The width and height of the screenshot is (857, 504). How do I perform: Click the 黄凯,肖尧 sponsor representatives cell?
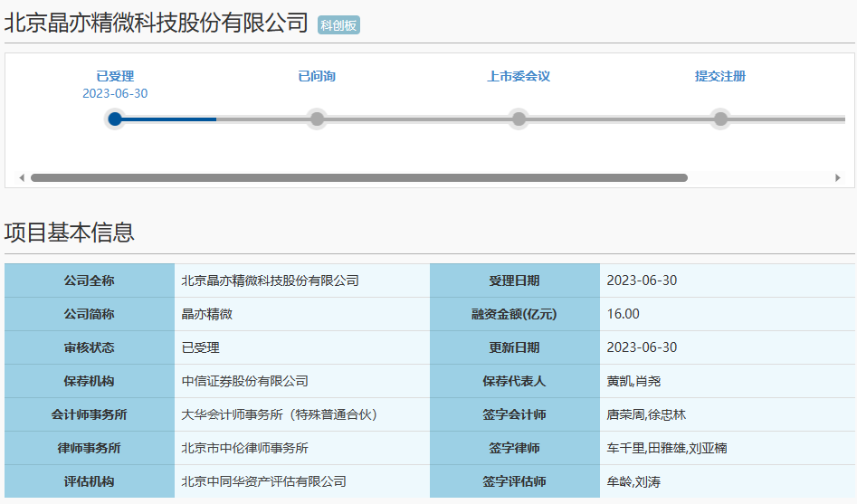click(x=728, y=381)
